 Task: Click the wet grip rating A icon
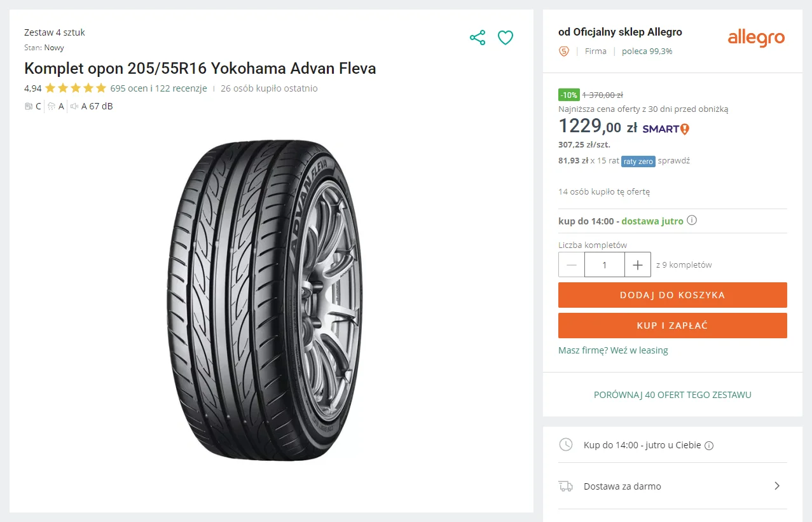pyautogui.click(x=57, y=106)
